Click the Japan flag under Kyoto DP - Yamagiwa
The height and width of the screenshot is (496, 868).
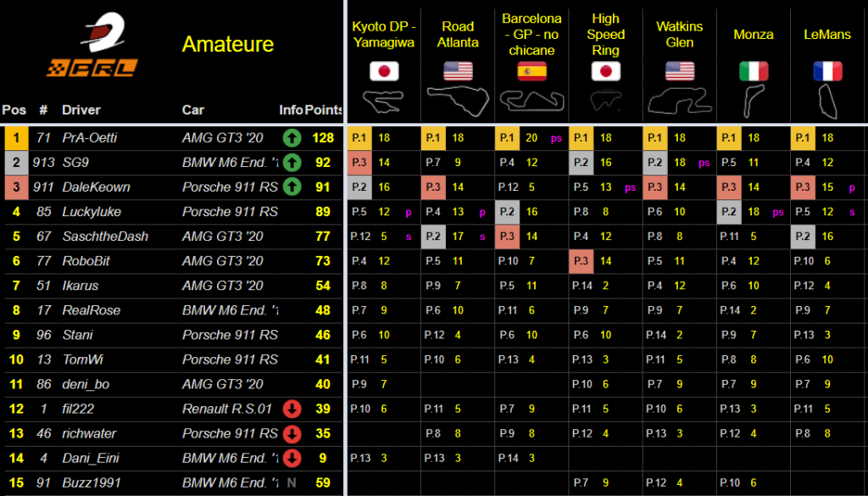[383, 71]
